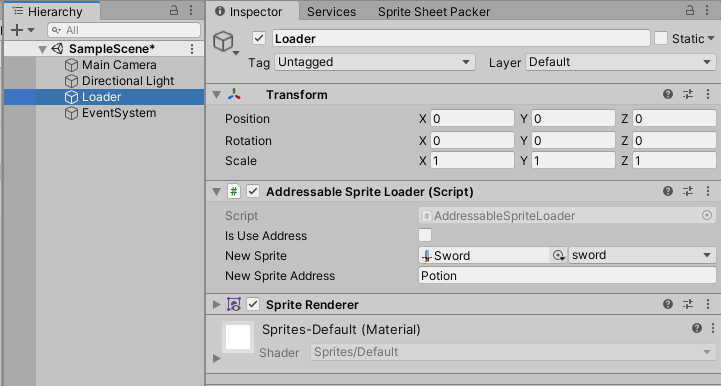Open the SampleScene context menu dots

[192, 49]
